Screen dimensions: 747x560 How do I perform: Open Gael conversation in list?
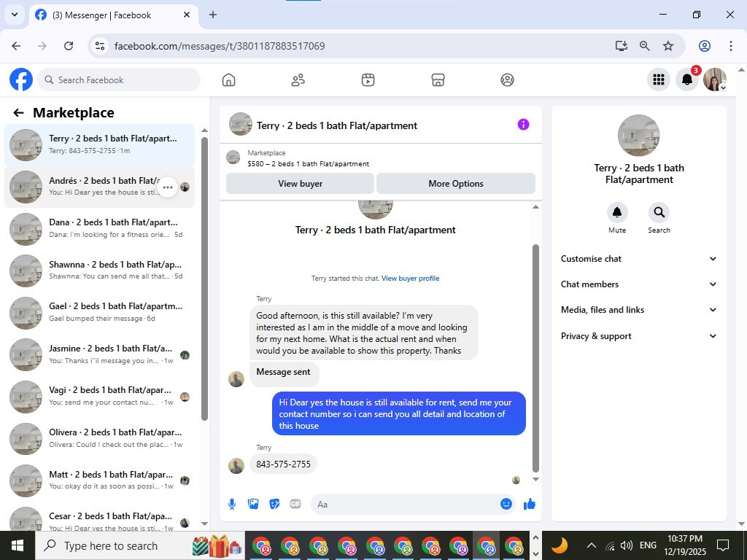coord(99,312)
